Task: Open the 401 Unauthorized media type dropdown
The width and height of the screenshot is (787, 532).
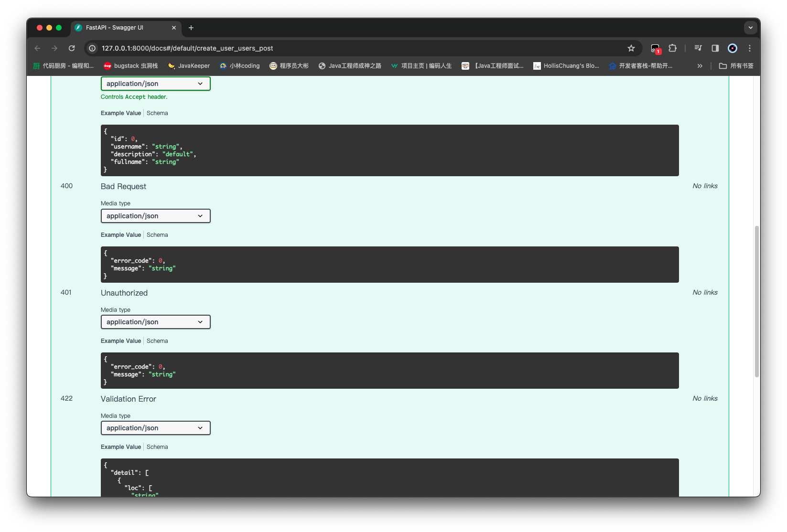Action: click(156, 322)
